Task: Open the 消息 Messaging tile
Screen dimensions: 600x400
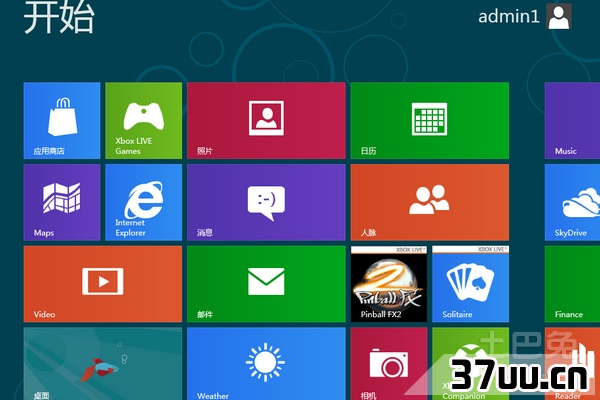Action: pyautogui.click(x=266, y=202)
